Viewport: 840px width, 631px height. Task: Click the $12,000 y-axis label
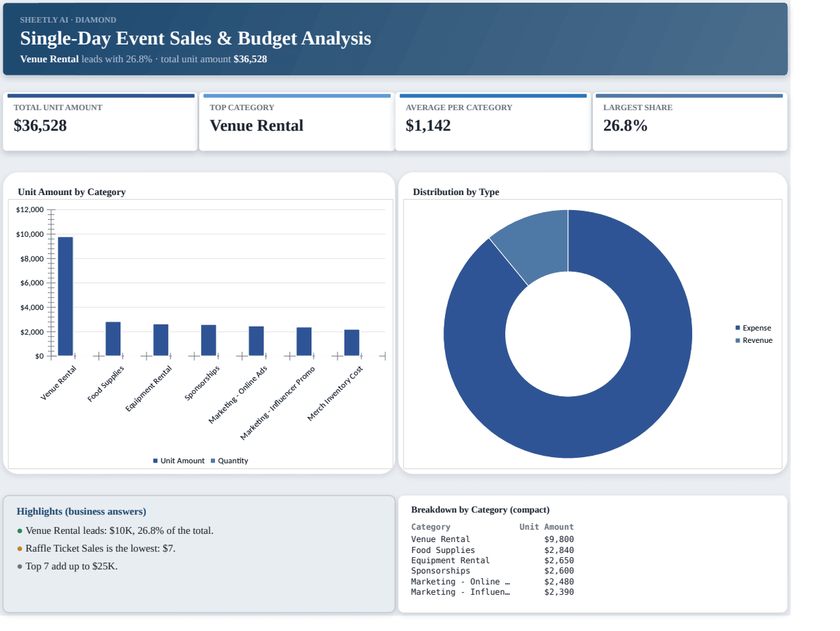point(29,209)
